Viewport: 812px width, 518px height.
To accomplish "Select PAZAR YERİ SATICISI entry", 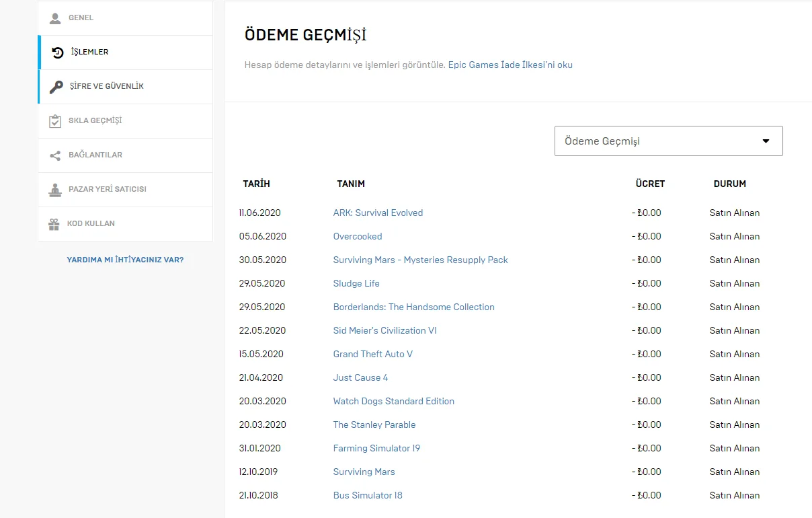I will [x=125, y=190].
